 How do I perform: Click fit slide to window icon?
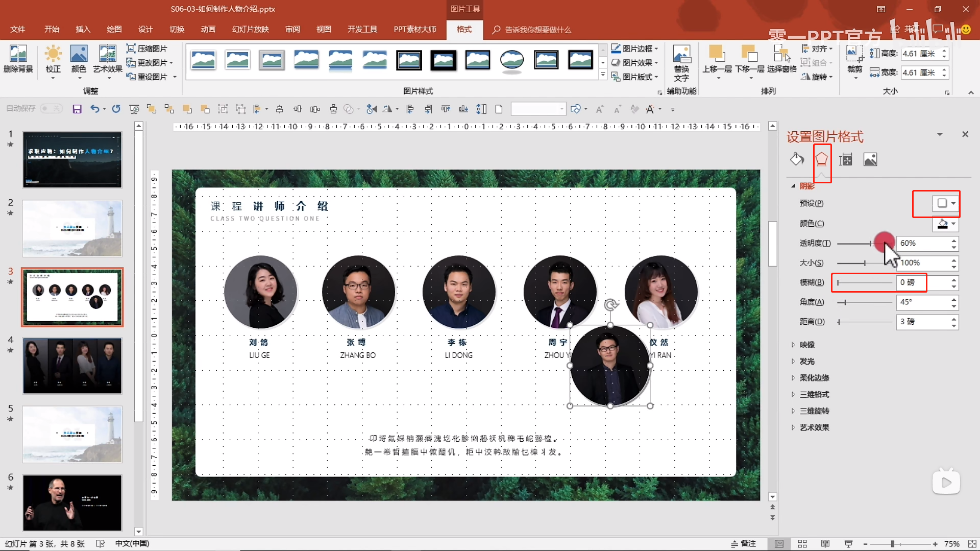tap(972, 544)
